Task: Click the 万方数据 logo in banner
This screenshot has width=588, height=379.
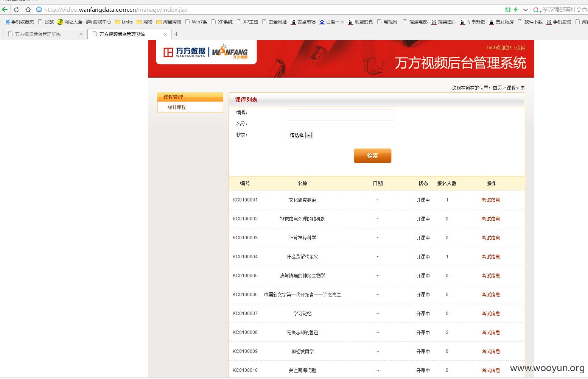Action: pyautogui.click(x=184, y=52)
